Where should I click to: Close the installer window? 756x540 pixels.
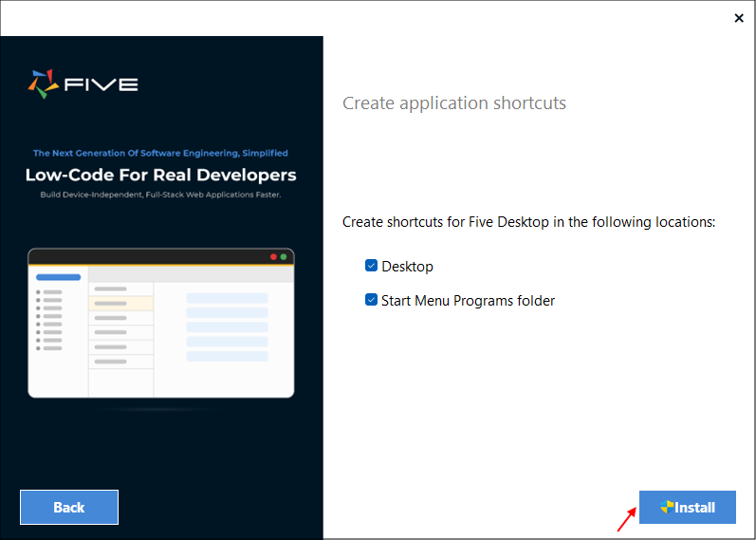739,18
